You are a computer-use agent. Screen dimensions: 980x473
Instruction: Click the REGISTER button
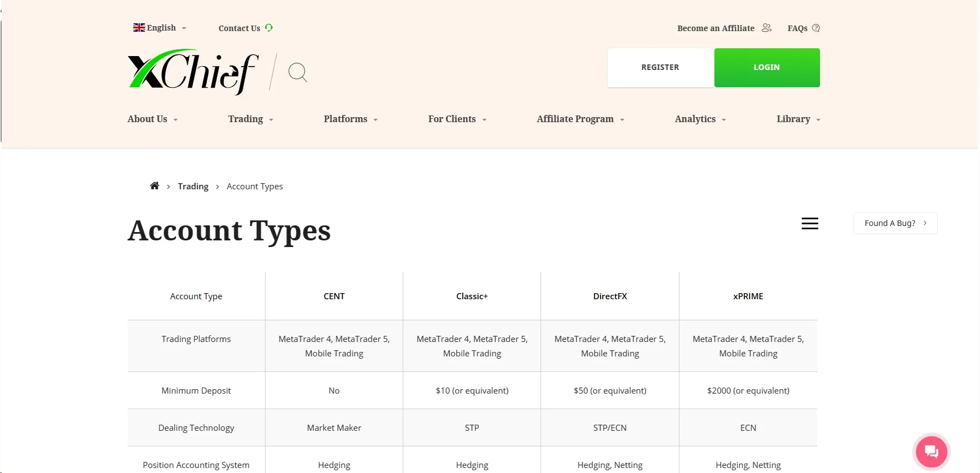click(x=660, y=67)
